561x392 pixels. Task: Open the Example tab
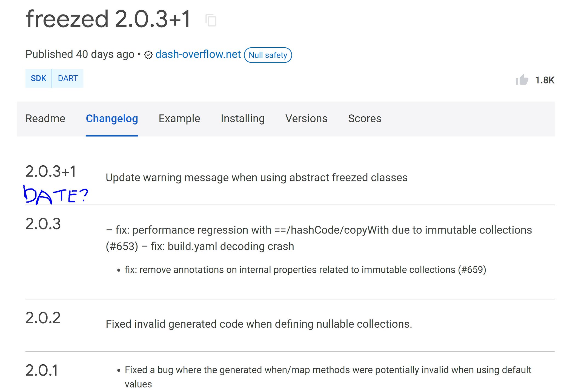[x=179, y=119]
